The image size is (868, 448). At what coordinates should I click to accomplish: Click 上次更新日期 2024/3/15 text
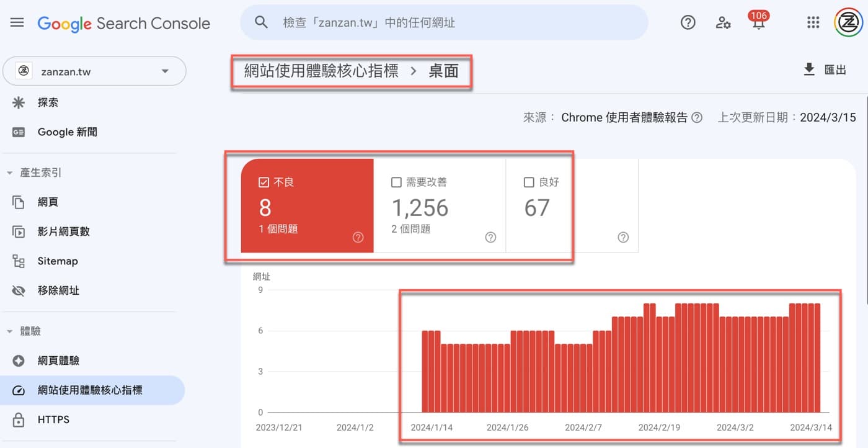coord(787,117)
